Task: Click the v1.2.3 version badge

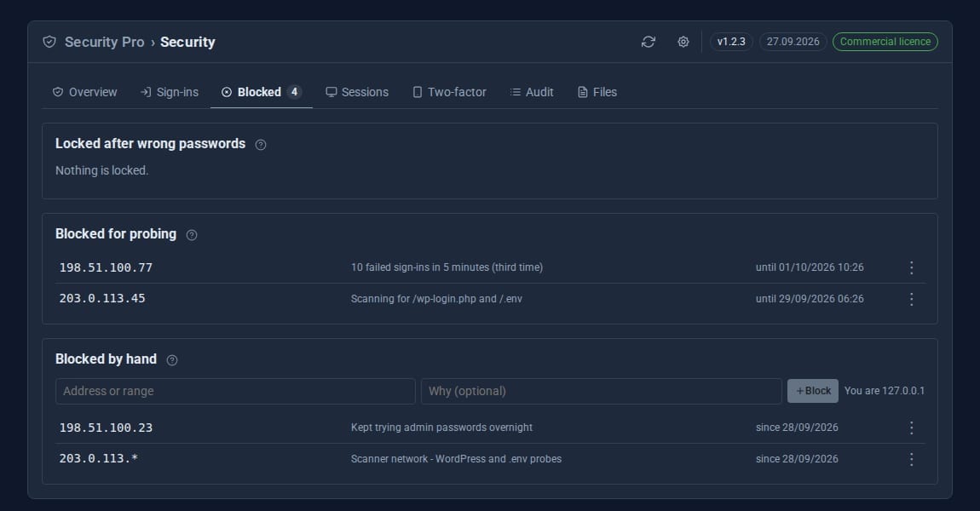Action: (731, 42)
